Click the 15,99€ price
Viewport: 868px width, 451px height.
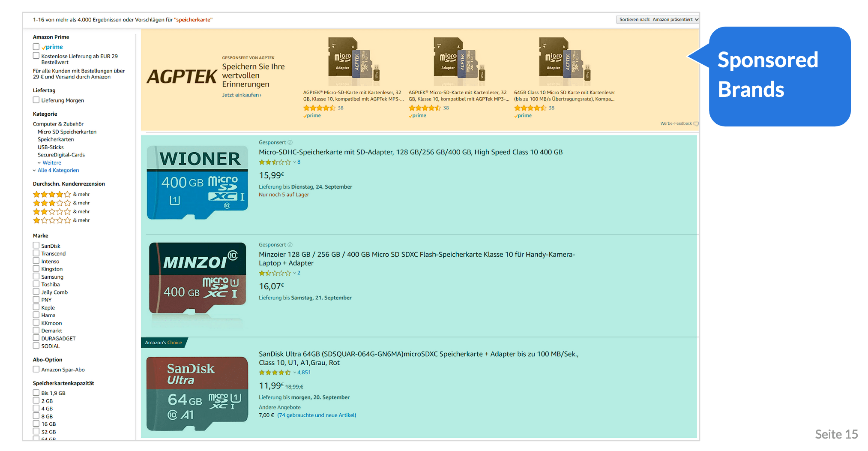click(x=271, y=175)
